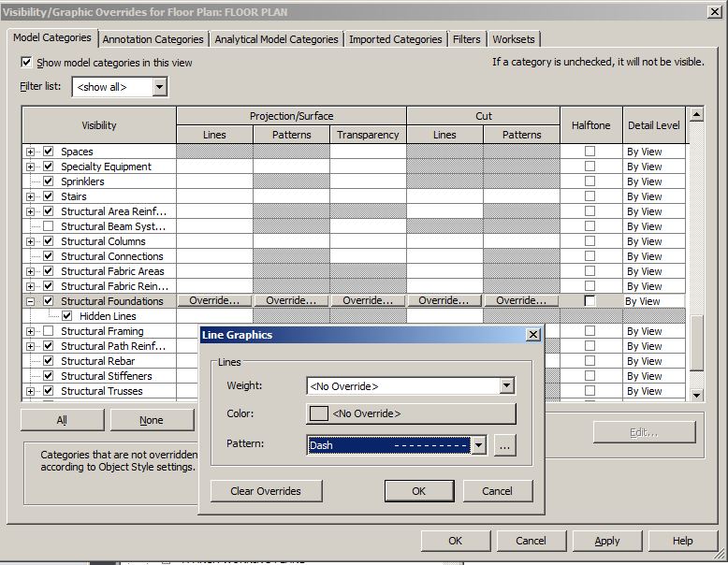Expand the Pattern dropdown showing Dash
Viewport: 728px width, 565px height.
coord(478,446)
